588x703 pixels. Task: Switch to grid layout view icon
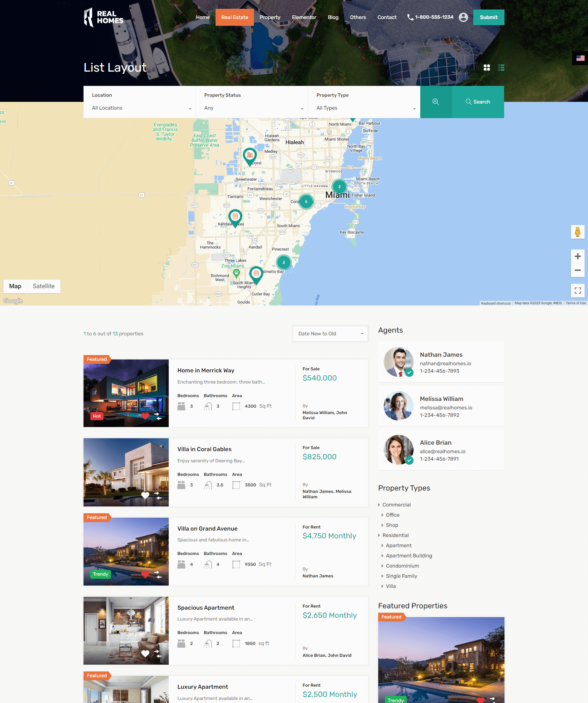click(487, 68)
